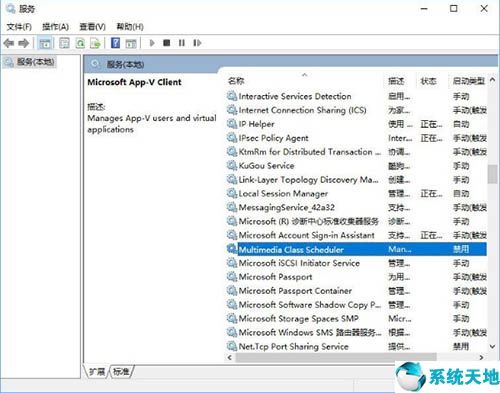The image size is (500, 393).
Task: Close the 服务 window
Action: click(484, 9)
